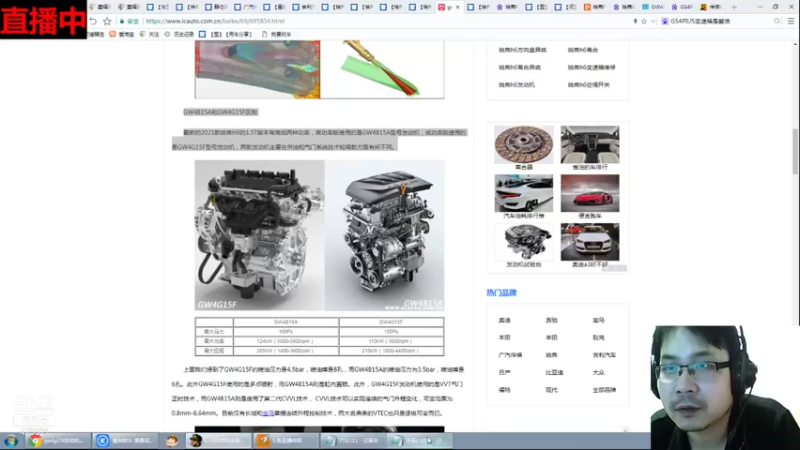Image resolution: width=800 pixels, height=450 pixels.
Task: Click the GW4B15A table column header
Action: (x=286, y=322)
